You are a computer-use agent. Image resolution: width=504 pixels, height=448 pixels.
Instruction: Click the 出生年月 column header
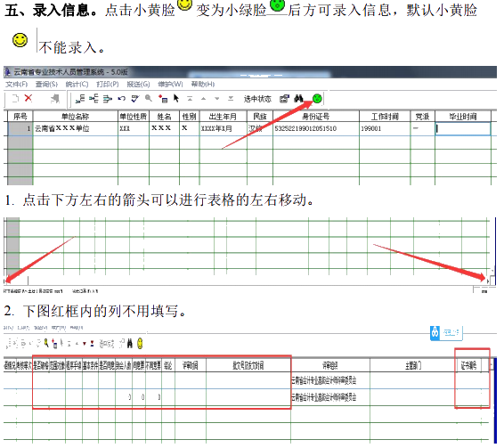click(x=224, y=117)
